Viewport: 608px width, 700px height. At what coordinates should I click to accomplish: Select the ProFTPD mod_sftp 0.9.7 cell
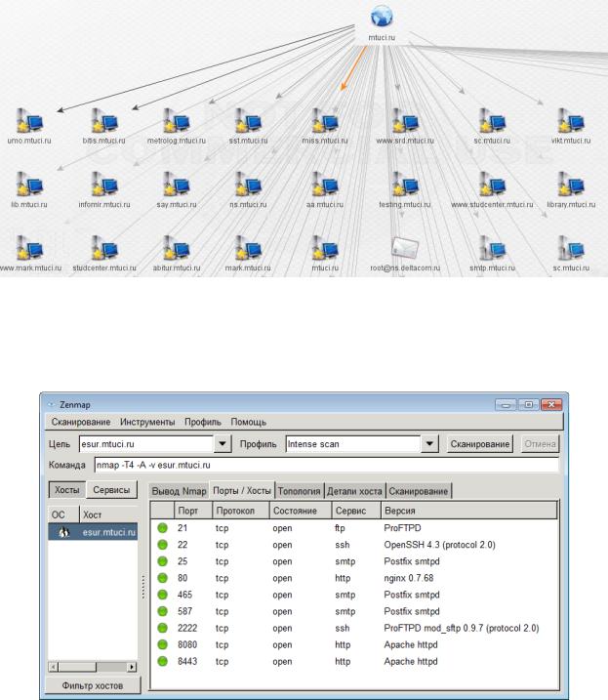click(x=462, y=628)
